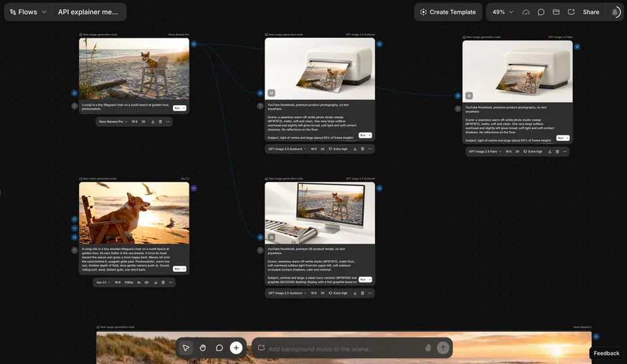Click the cloud sync status icon
The image size is (627, 364).
[x=526, y=12]
